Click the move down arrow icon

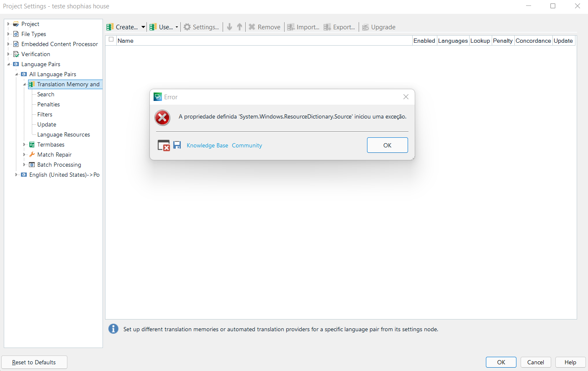pyautogui.click(x=229, y=27)
